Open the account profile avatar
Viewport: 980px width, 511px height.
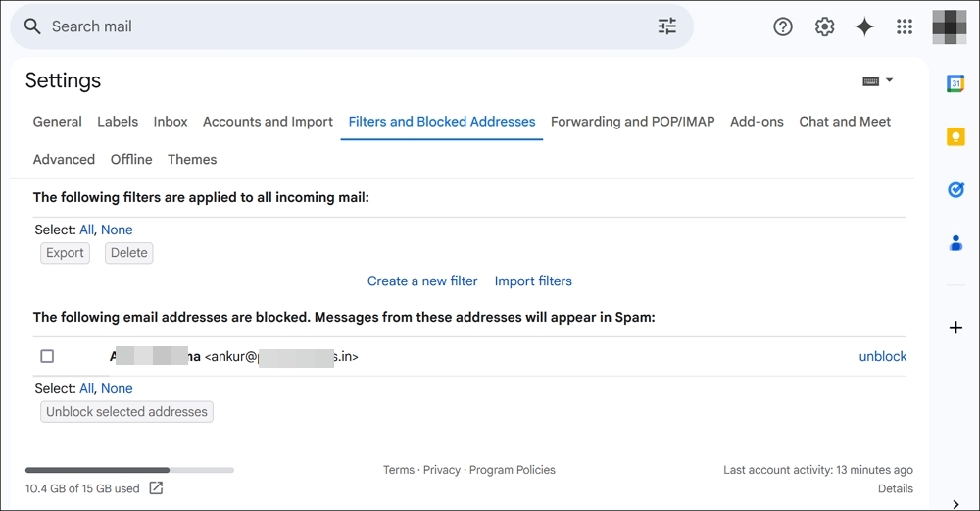point(949,26)
